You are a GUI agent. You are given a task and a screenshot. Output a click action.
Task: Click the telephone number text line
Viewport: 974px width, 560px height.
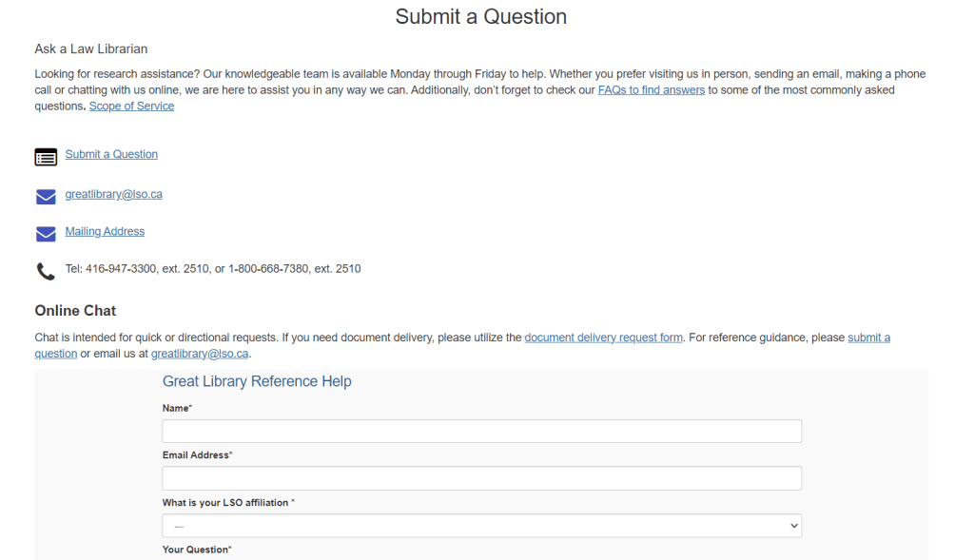213,269
